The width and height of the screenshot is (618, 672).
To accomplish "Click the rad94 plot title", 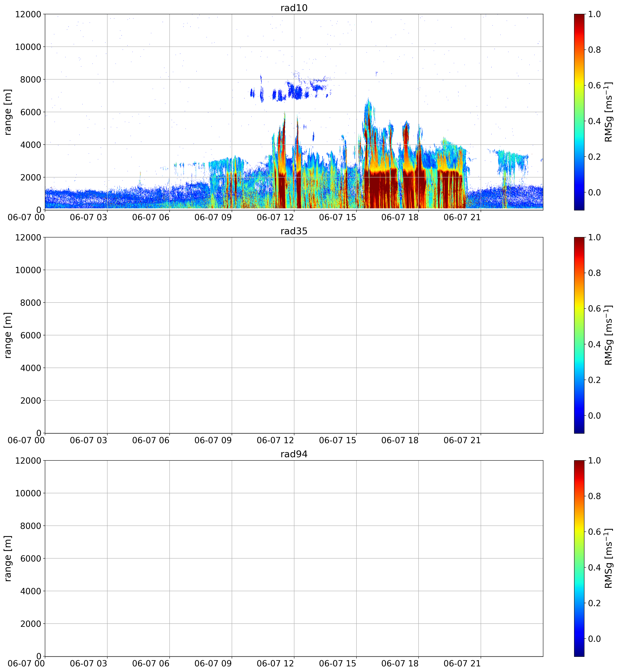I will [x=294, y=454].
